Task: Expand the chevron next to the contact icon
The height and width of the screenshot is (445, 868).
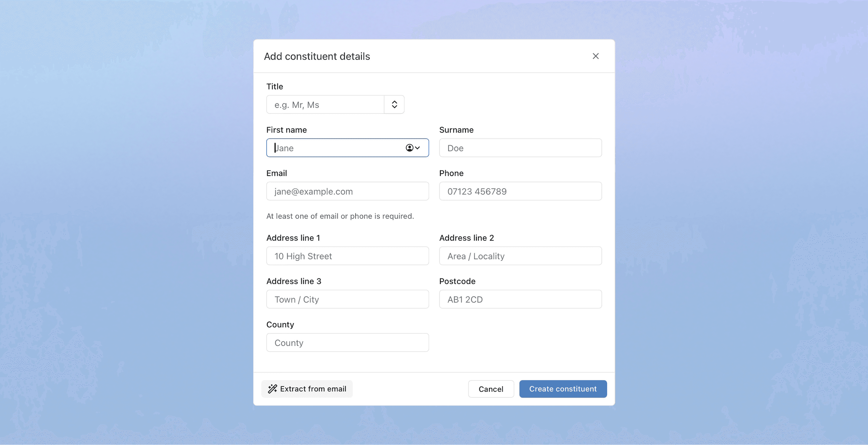Action: (x=417, y=148)
